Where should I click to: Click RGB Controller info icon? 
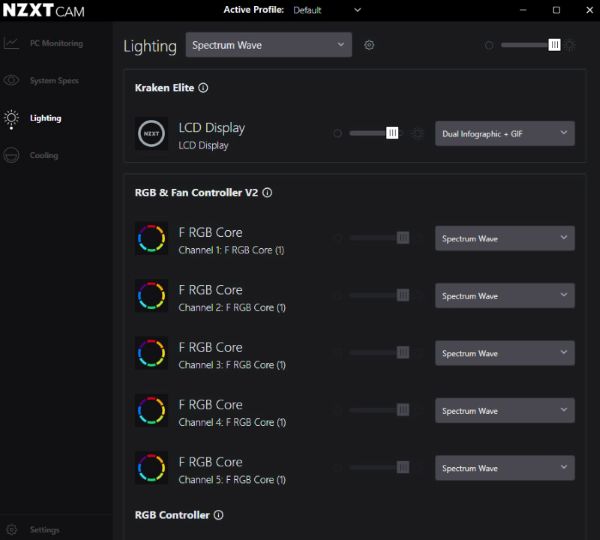[218, 515]
